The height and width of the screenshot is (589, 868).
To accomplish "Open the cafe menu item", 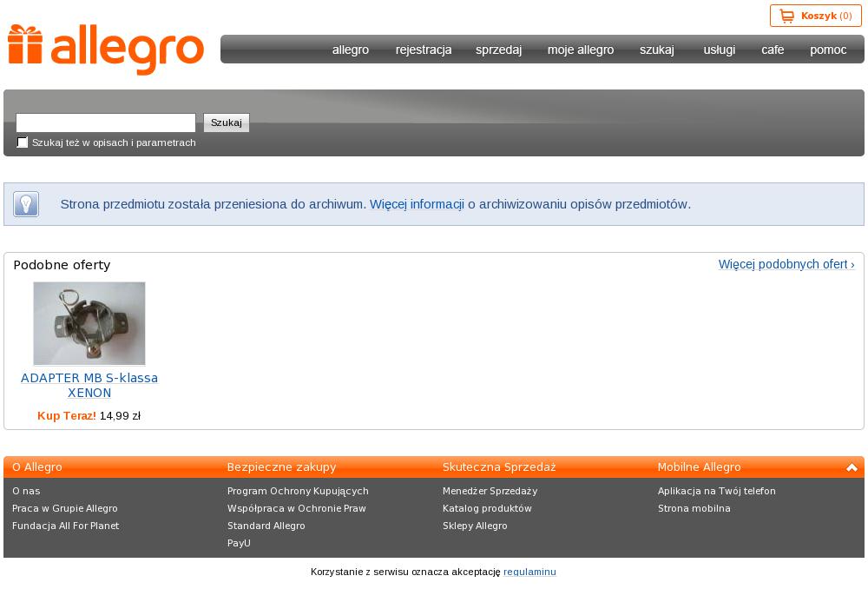I will (773, 50).
